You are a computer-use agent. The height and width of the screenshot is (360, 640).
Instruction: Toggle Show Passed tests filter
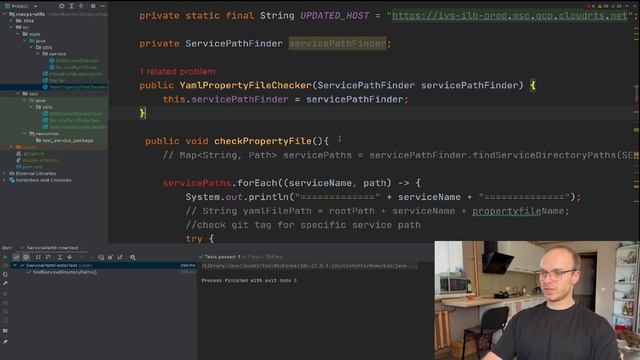[x=16, y=258]
